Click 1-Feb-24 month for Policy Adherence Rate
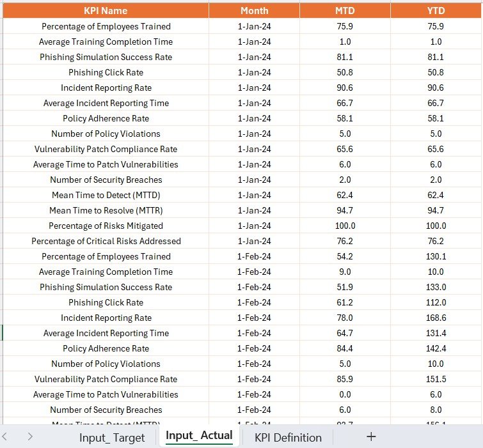 [x=254, y=348]
